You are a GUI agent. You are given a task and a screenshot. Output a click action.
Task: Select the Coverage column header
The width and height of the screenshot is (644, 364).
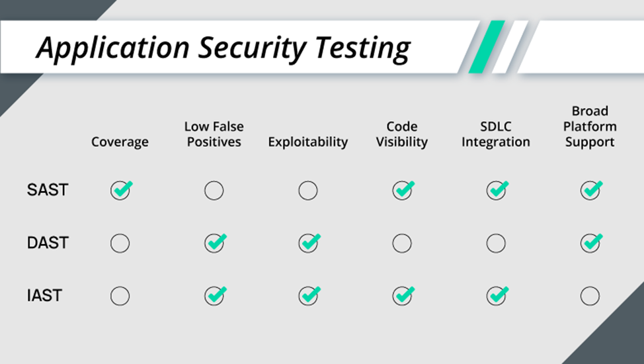coord(120,142)
